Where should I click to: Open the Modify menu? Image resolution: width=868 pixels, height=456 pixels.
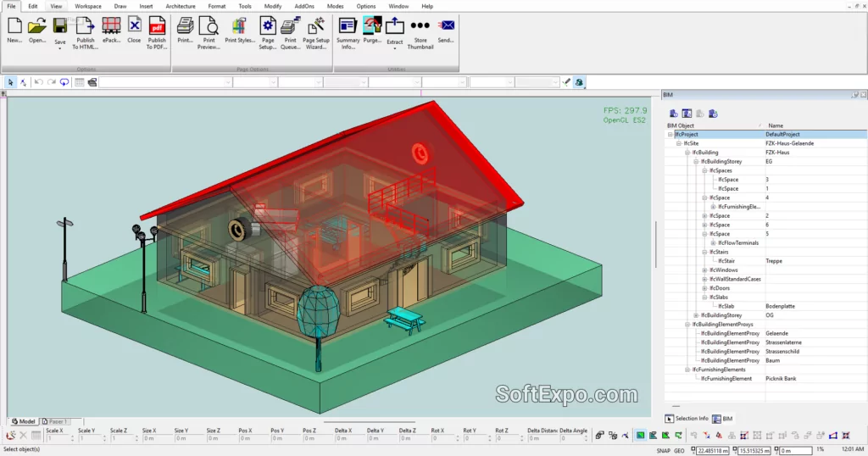(x=273, y=6)
